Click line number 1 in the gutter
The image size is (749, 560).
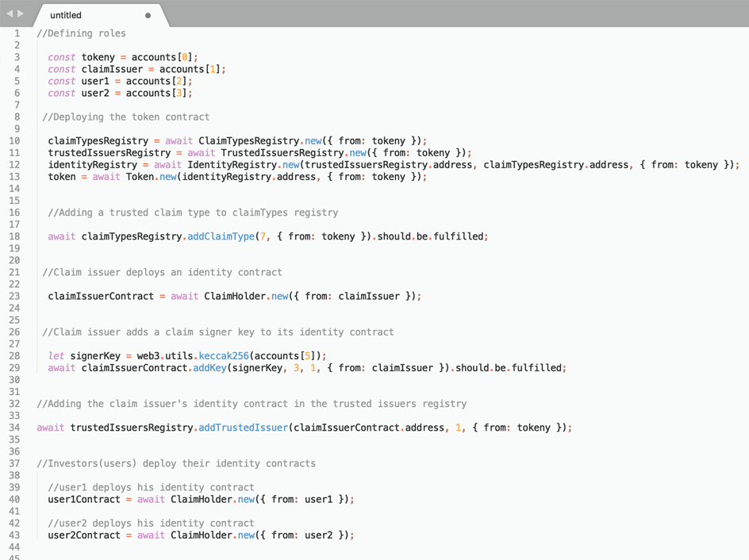tap(17, 33)
